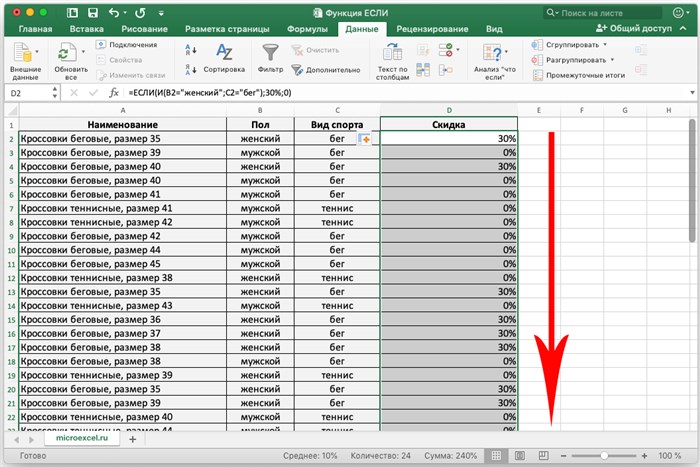Open the Сортировка sort dialog icon
The width and height of the screenshot is (700, 467).
click(224, 53)
